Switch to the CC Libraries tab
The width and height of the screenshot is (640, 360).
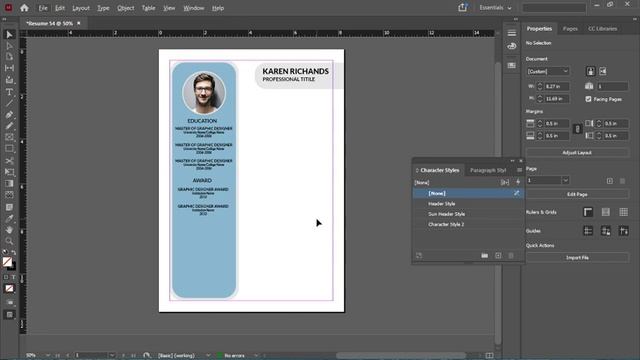[602, 29]
